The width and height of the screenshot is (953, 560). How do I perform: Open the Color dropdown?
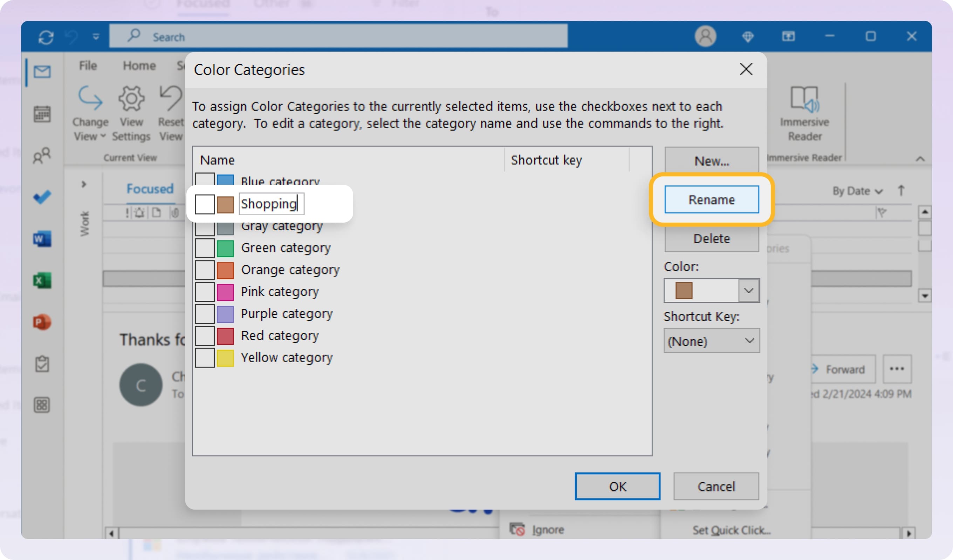pos(749,290)
